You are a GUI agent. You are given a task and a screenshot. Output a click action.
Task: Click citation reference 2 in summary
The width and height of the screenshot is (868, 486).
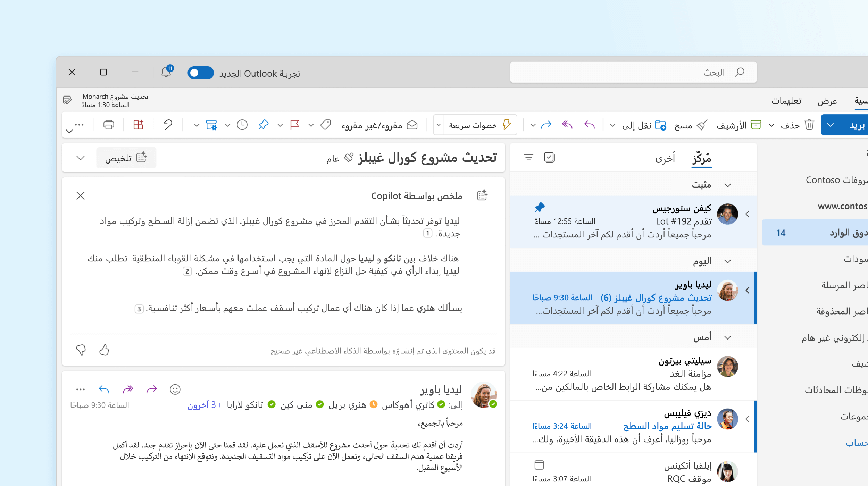point(187,271)
